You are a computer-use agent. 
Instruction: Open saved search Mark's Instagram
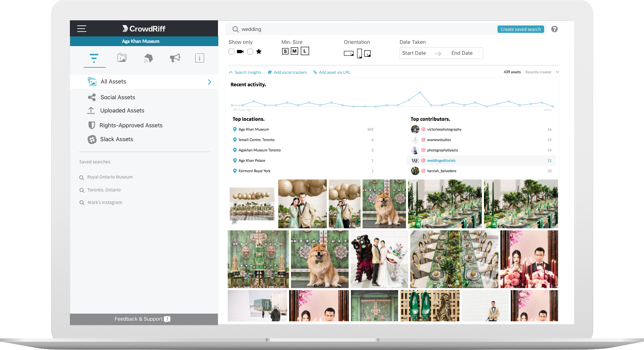point(105,202)
